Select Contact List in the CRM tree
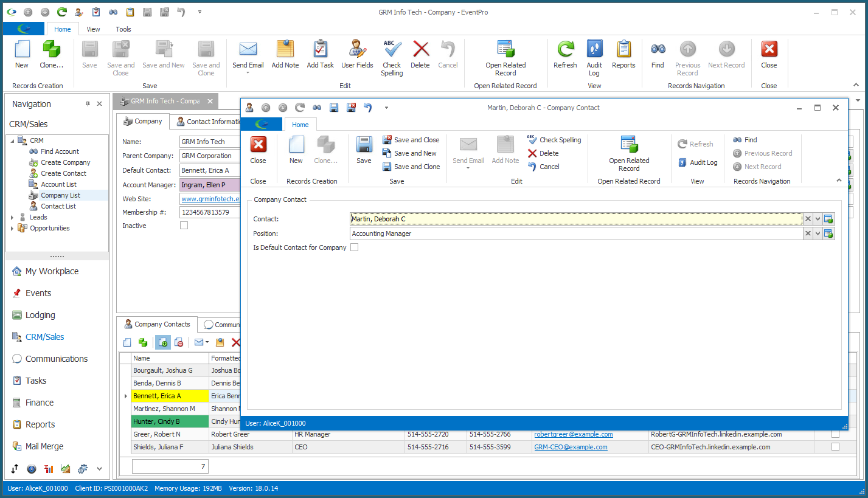The width and height of the screenshot is (868, 498). 58,206
